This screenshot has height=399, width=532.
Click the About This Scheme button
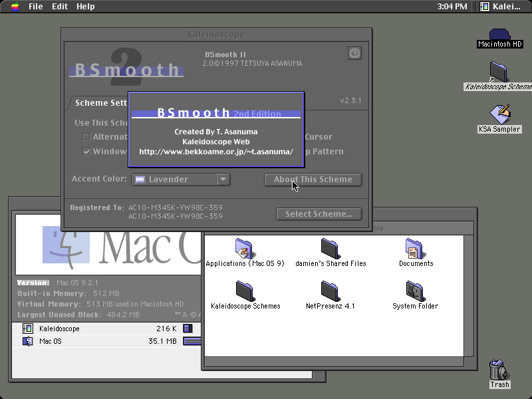click(x=313, y=180)
